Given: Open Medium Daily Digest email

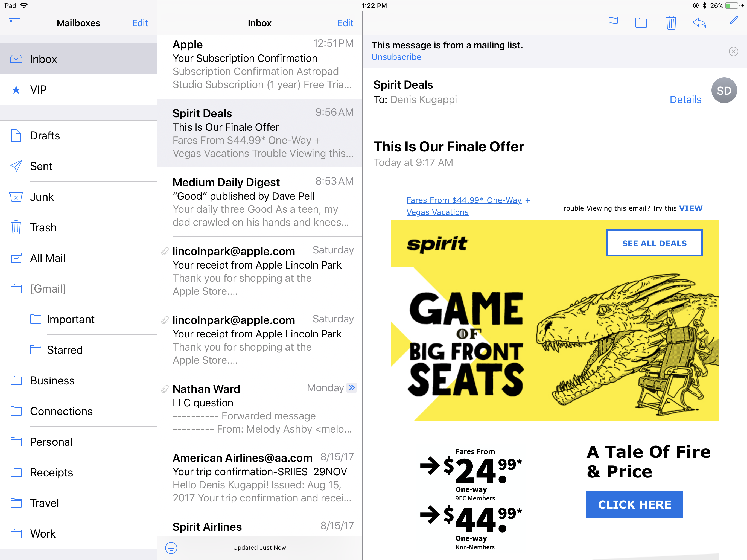Looking at the screenshot, I should pos(260,202).
